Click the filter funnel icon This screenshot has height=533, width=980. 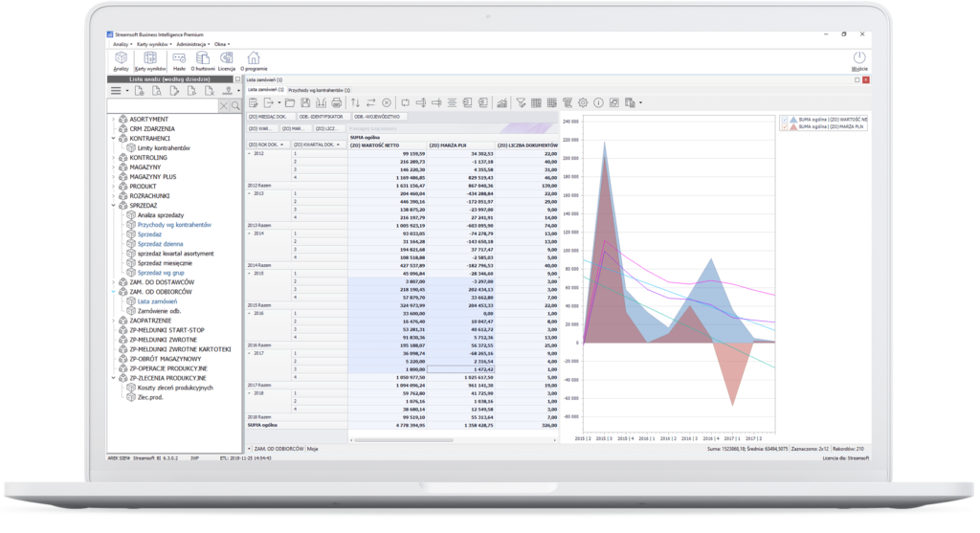(x=521, y=102)
